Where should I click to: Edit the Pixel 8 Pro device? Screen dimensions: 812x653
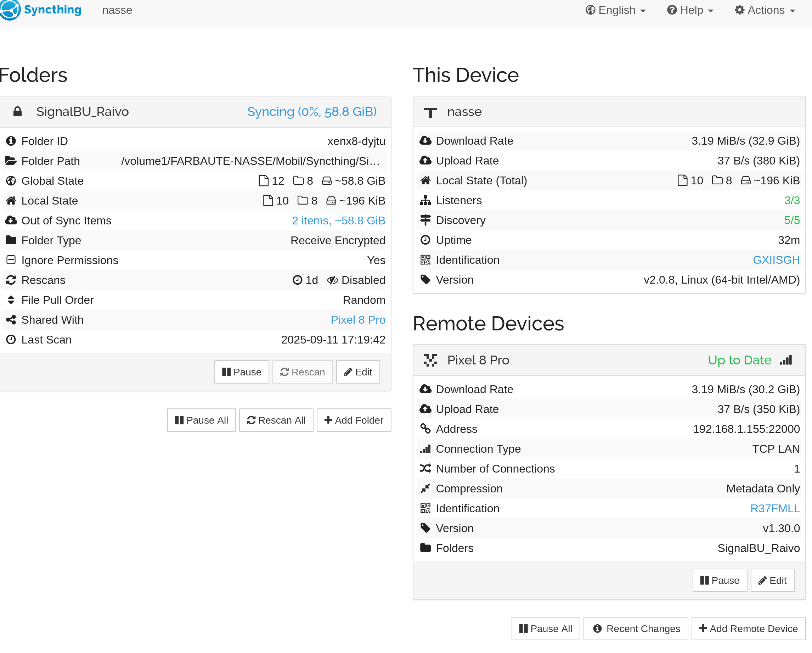[772, 580]
